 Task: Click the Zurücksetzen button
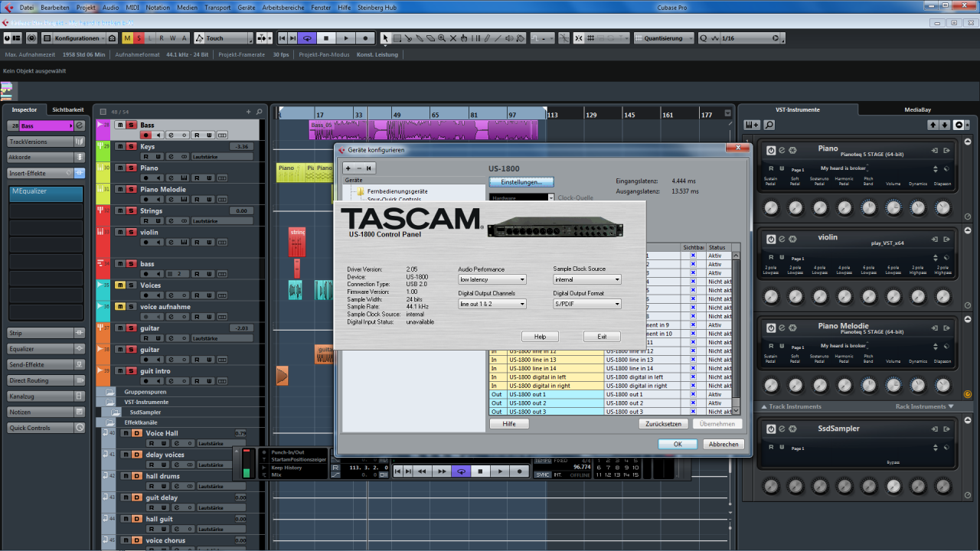(x=663, y=423)
